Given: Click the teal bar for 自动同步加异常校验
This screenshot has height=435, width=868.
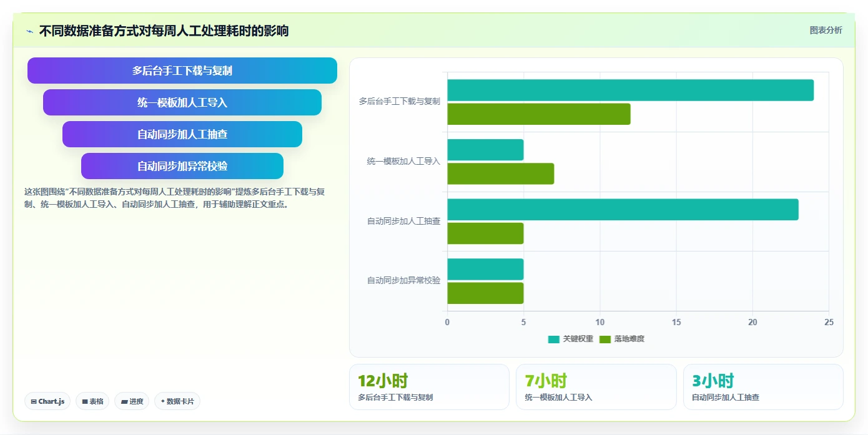Looking at the screenshot, I should pos(485,269).
